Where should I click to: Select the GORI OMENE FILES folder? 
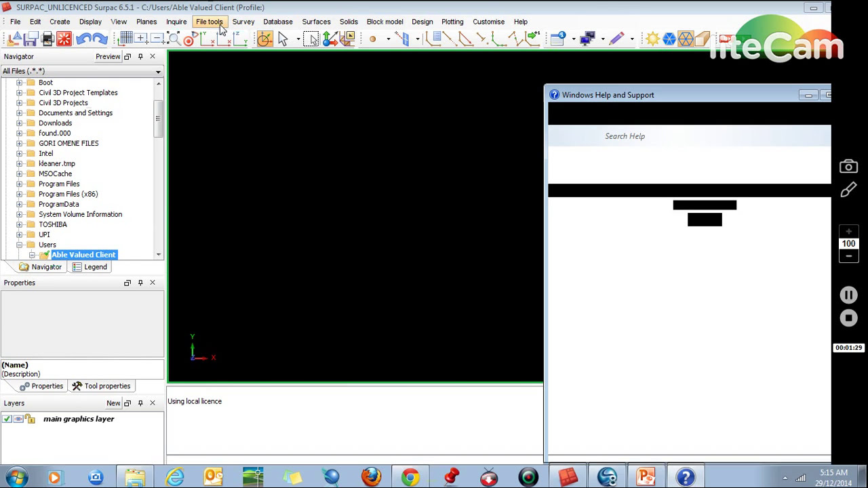click(x=68, y=144)
